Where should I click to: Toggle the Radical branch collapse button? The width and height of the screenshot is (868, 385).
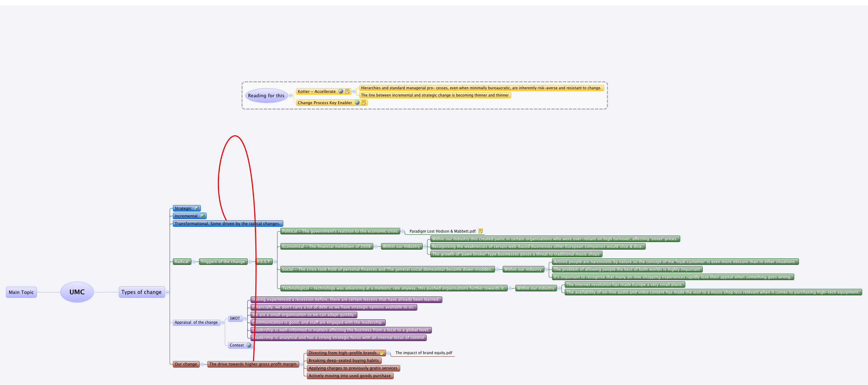(x=194, y=262)
